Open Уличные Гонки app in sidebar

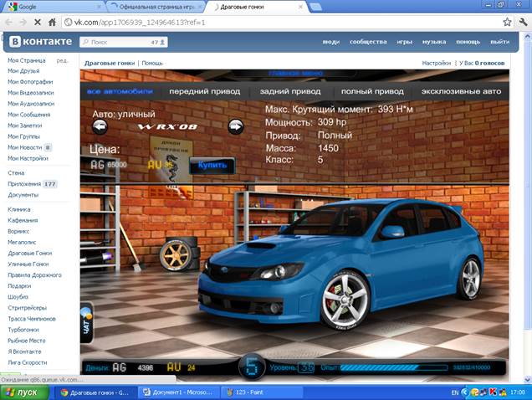pyautogui.click(x=28, y=264)
